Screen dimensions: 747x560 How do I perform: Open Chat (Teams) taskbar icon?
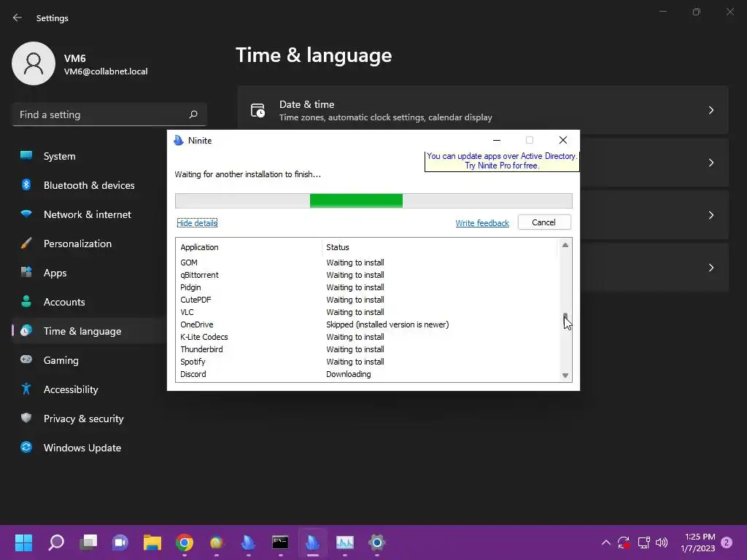tap(120, 542)
